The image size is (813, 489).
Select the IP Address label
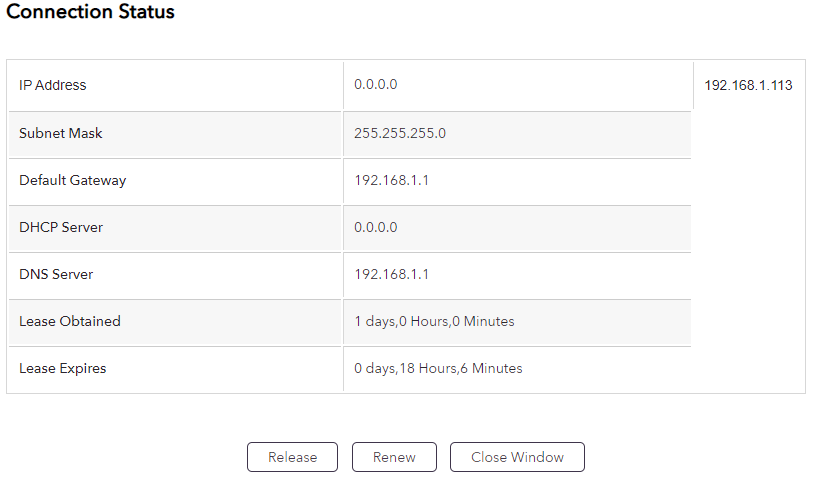pyautogui.click(x=53, y=85)
